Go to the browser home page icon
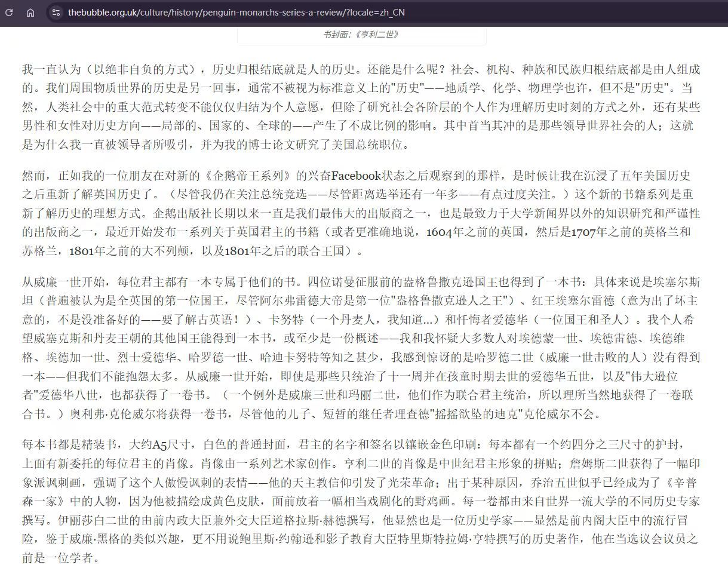Image resolution: width=728 pixels, height=574 pixels. pyautogui.click(x=30, y=13)
